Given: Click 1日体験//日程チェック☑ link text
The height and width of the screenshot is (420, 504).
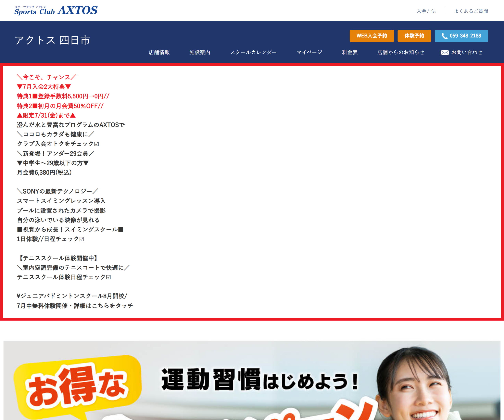Looking at the screenshot, I should click(50, 239).
